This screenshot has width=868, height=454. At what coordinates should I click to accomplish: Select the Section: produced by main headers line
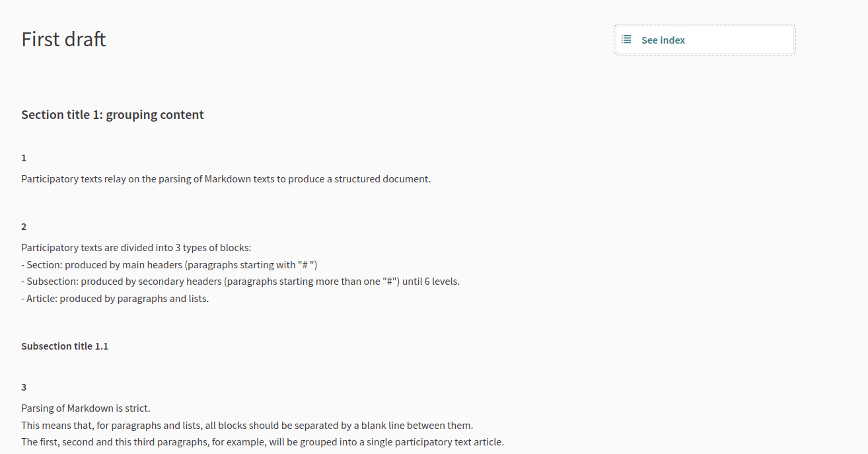(x=169, y=265)
